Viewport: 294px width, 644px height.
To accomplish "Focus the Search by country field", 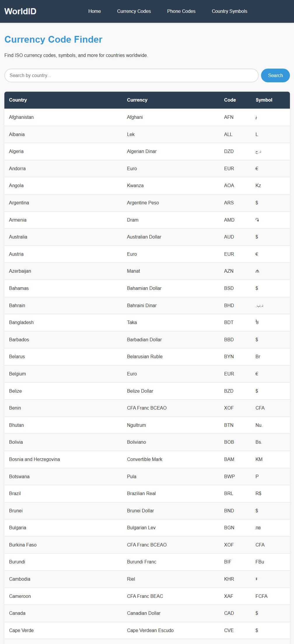I will pyautogui.click(x=131, y=76).
